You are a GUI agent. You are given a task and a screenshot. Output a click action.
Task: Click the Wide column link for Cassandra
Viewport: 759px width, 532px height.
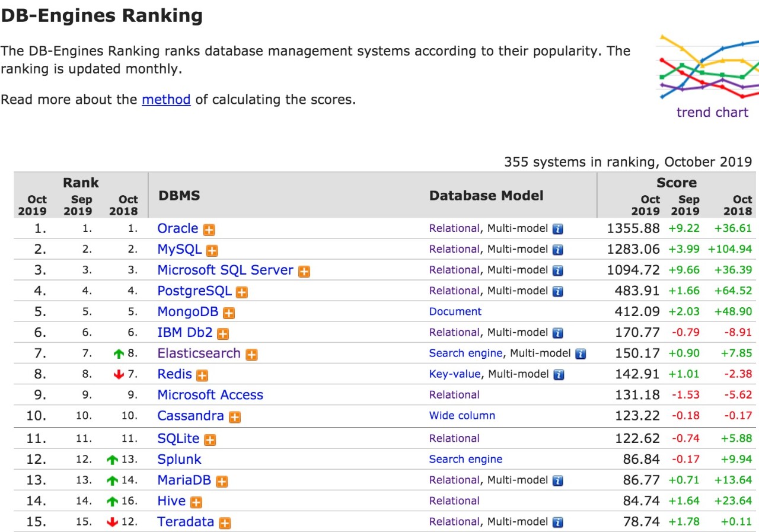(x=463, y=416)
